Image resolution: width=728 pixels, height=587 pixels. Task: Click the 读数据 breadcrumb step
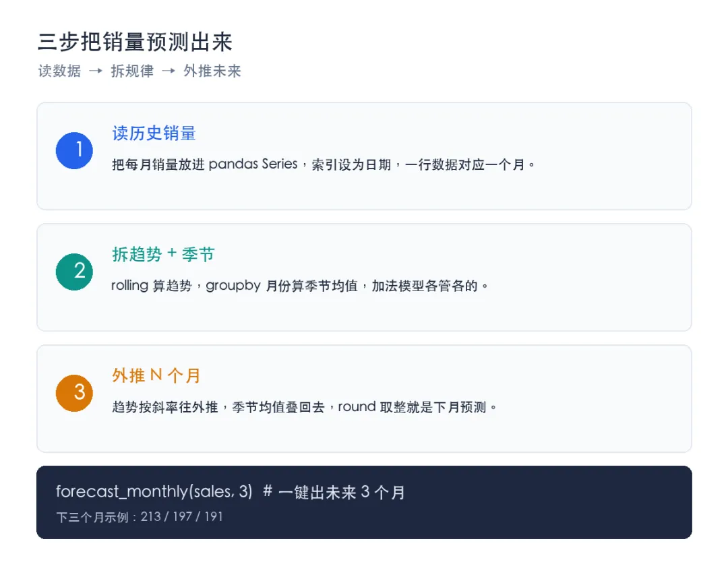pos(59,71)
